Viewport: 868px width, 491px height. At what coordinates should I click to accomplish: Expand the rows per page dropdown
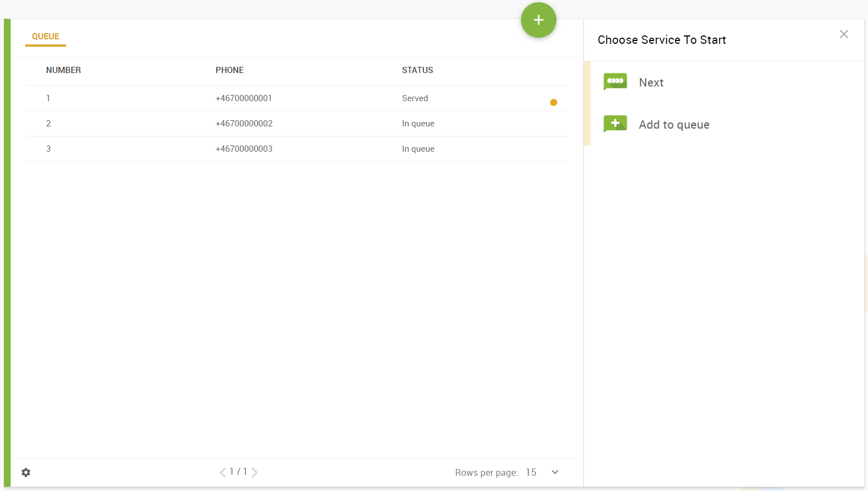(x=555, y=472)
